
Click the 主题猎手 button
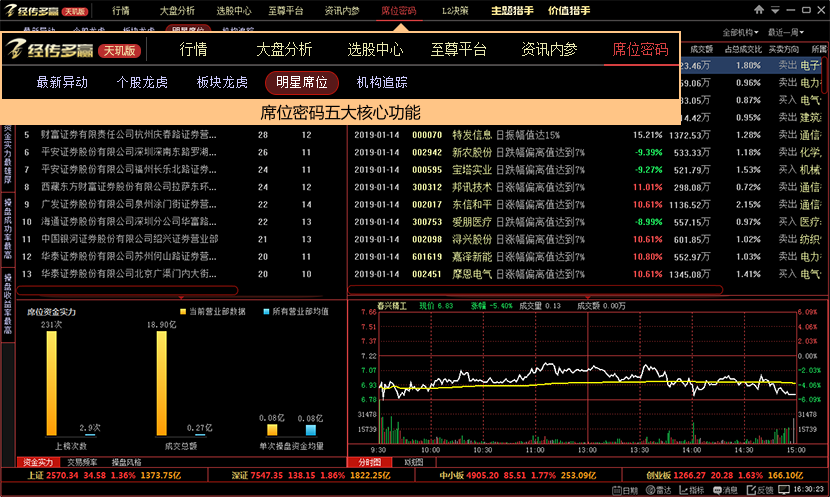511,10
